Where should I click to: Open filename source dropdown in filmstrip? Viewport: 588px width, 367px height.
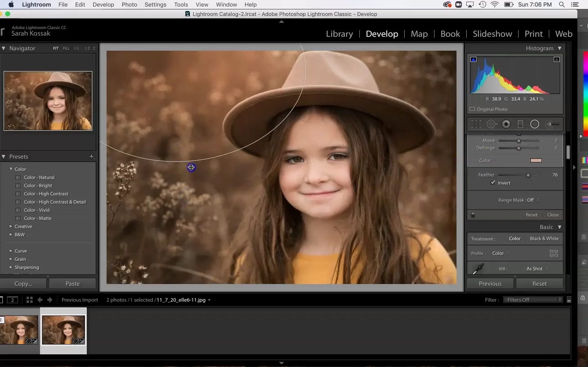click(209, 300)
